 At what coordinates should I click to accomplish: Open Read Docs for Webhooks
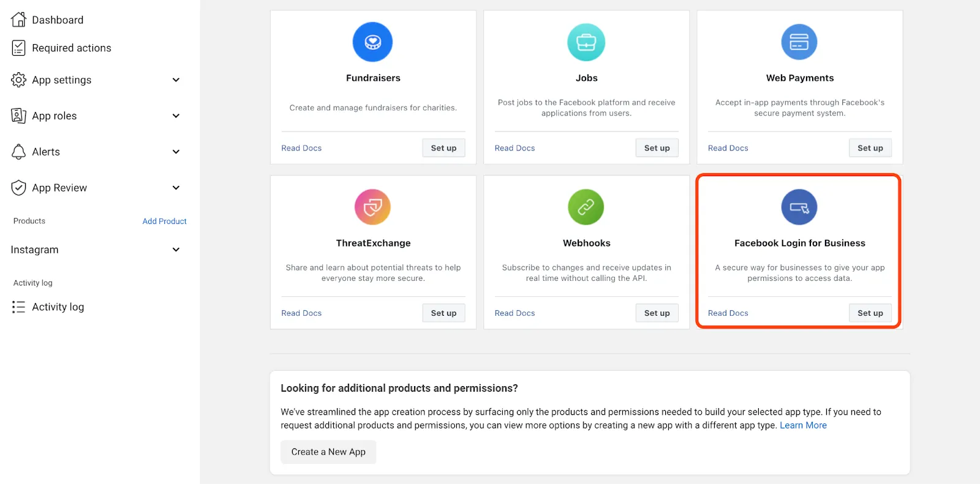click(x=514, y=313)
